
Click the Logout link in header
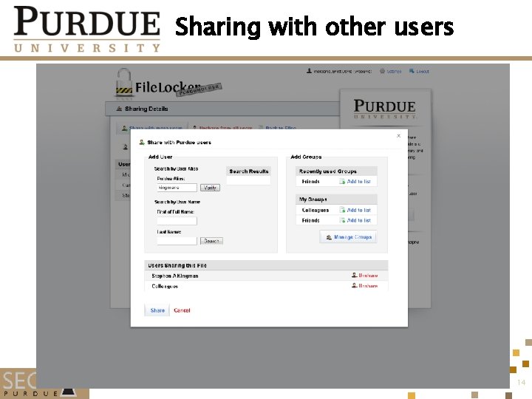423,71
